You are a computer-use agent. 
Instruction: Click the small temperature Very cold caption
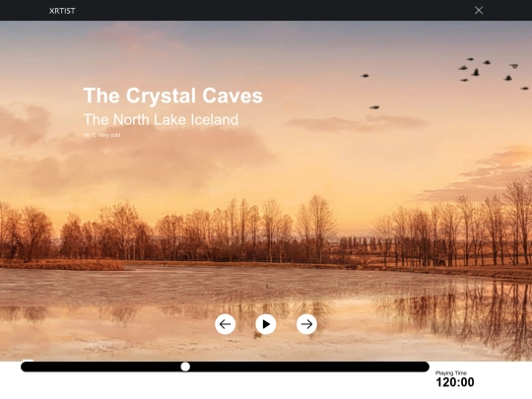coord(101,135)
